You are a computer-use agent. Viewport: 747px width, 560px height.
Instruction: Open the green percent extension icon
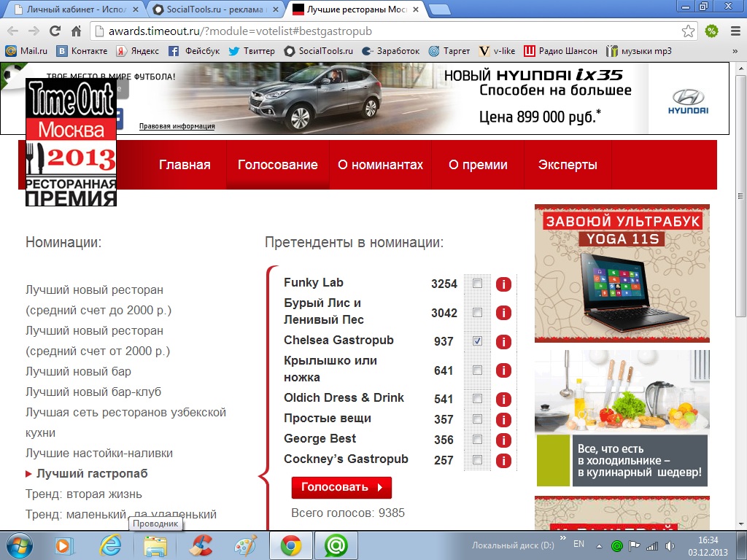point(712,31)
